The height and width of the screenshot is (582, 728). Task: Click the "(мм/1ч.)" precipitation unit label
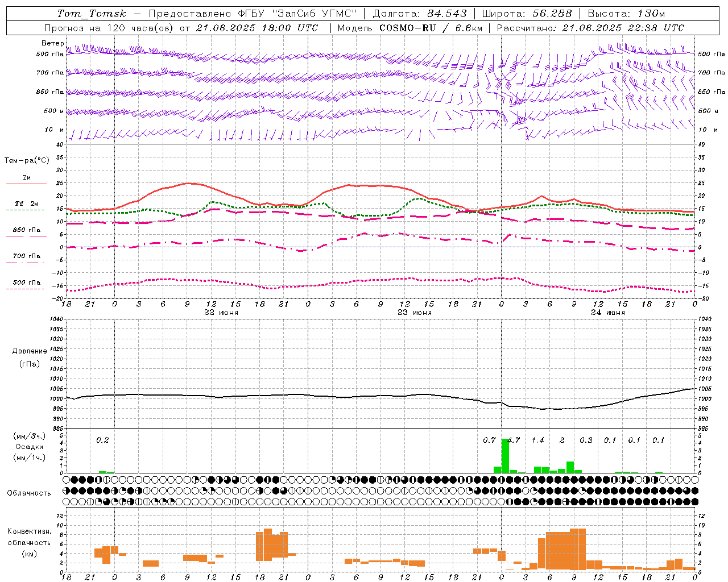tap(30, 458)
